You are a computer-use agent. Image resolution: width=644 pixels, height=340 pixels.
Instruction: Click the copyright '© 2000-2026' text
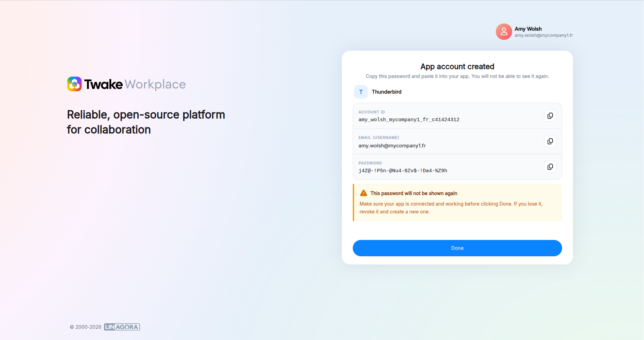point(86,327)
